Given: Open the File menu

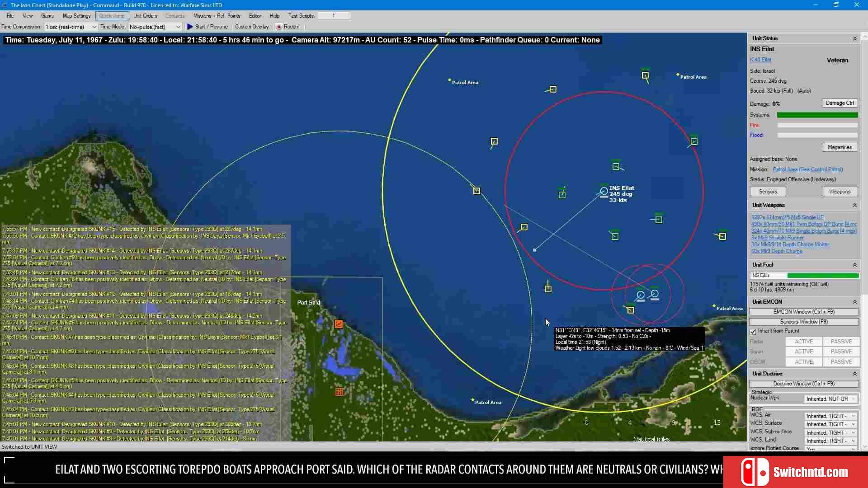Looking at the screenshot, I should point(10,16).
